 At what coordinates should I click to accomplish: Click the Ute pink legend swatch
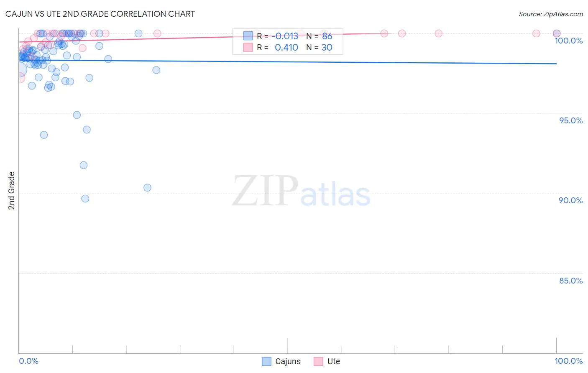319,361
